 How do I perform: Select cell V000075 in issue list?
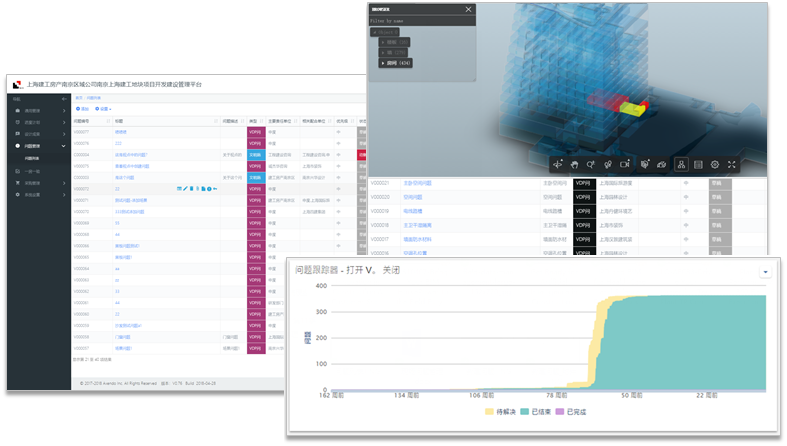(92, 167)
